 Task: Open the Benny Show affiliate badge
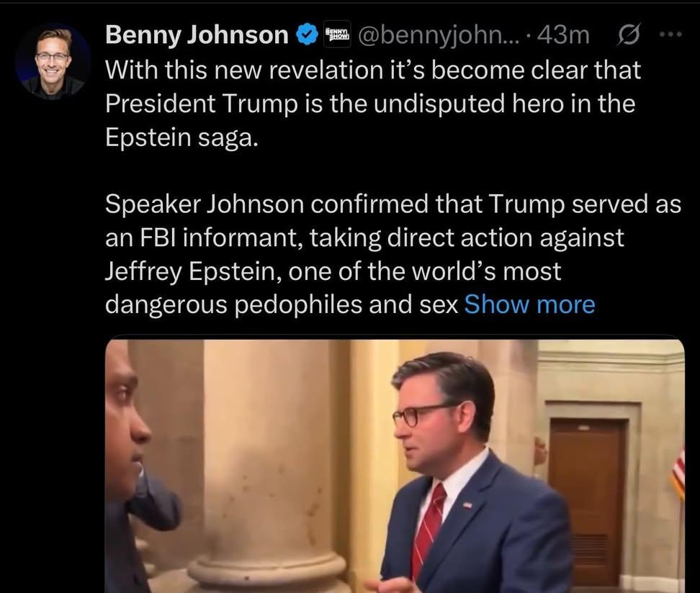pos(337,35)
